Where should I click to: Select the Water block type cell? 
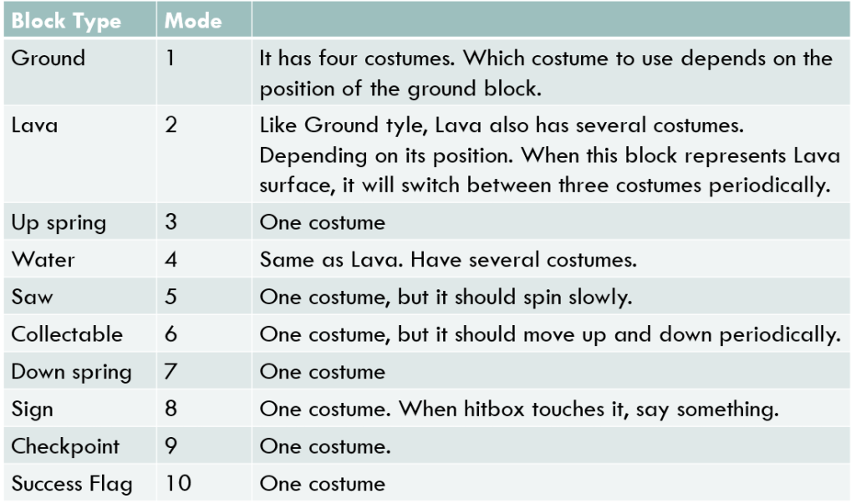[x=43, y=260]
